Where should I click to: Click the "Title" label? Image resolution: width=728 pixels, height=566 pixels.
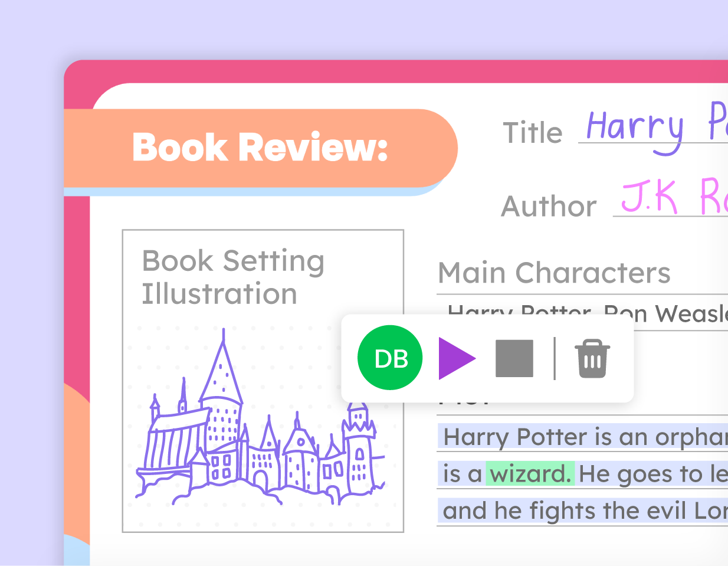coord(533,132)
